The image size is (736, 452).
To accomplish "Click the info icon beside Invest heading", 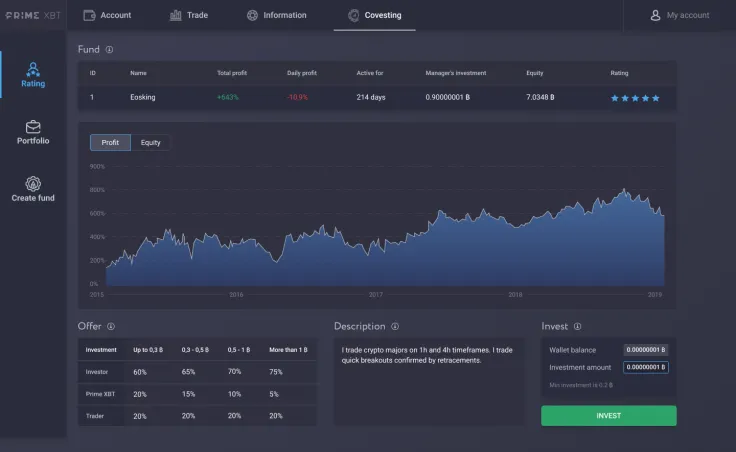I will point(578,326).
